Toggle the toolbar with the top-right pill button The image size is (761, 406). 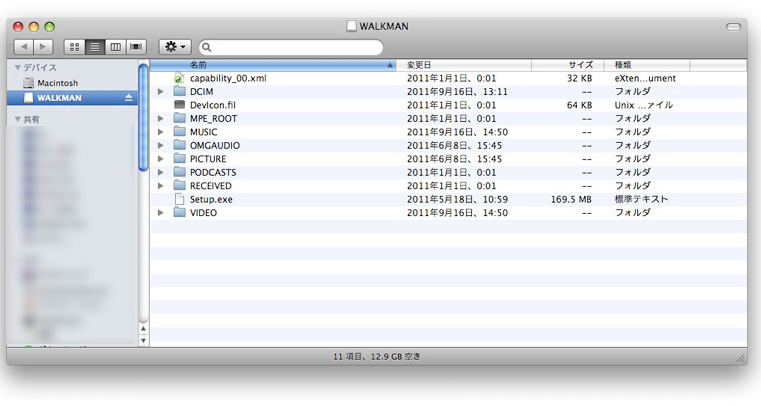[x=734, y=26]
